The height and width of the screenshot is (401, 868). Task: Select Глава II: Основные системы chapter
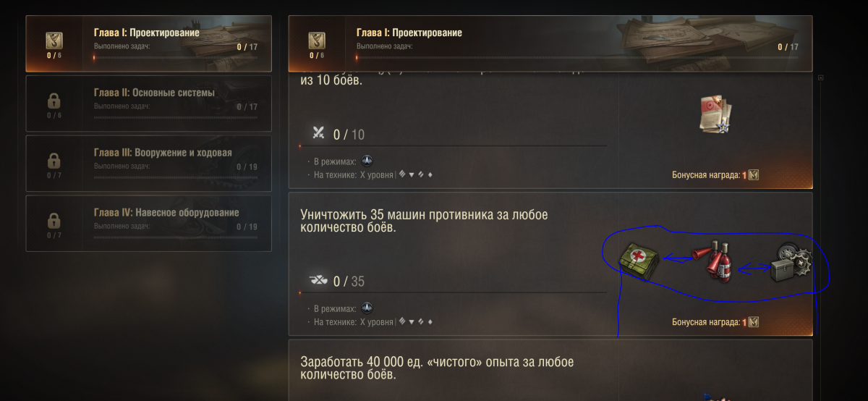(148, 104)
